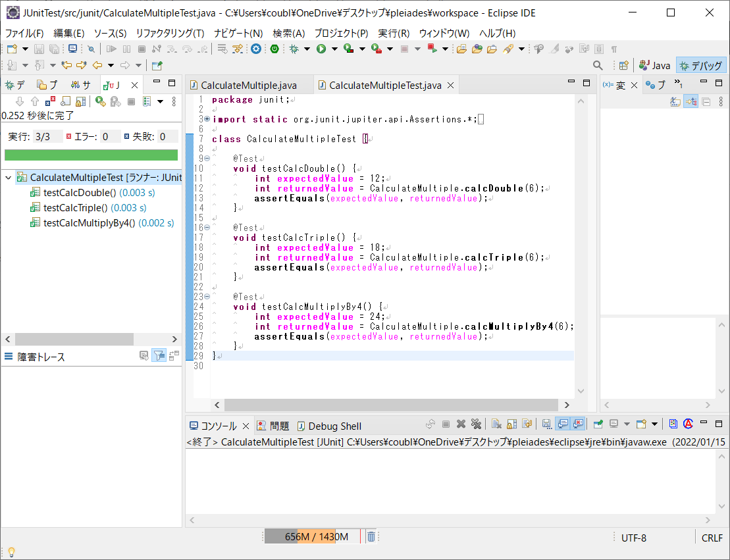Toggle Scroll Lock in the JUnit view
Viewport: 730px width, 560px height.
tap(80, 101)
